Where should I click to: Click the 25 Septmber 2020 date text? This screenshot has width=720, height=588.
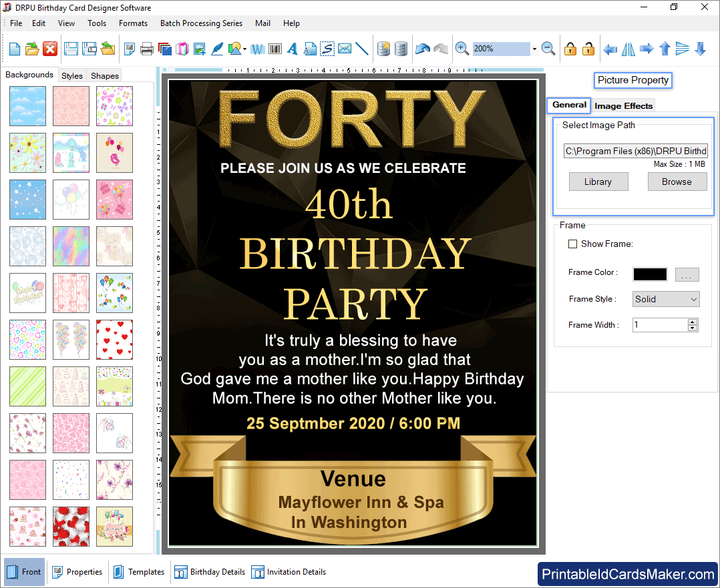click(353, 423)
